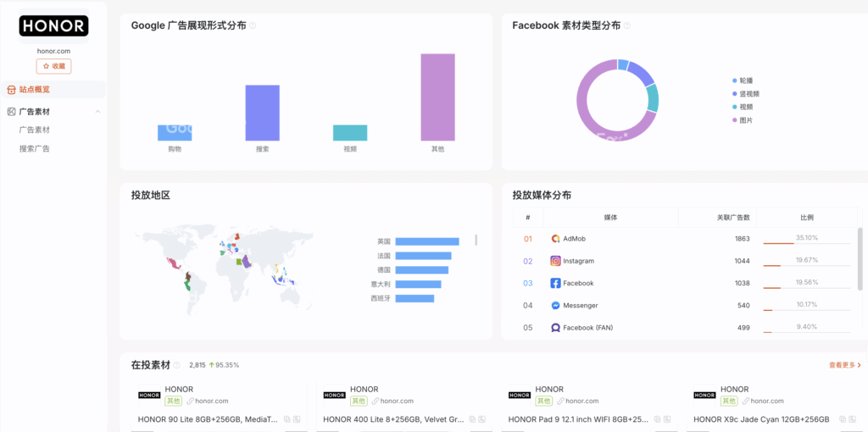The image size is (868, 432).
Task: Click the 其他 tag on the HONOR 90 Lite card
Action: pyautogui.click(x=173, y=401)
